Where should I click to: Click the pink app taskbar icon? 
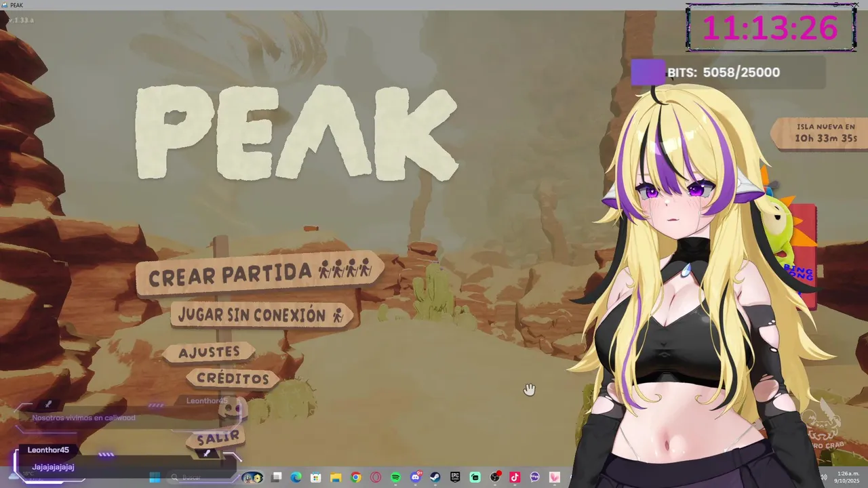click(x=555, y=477)
